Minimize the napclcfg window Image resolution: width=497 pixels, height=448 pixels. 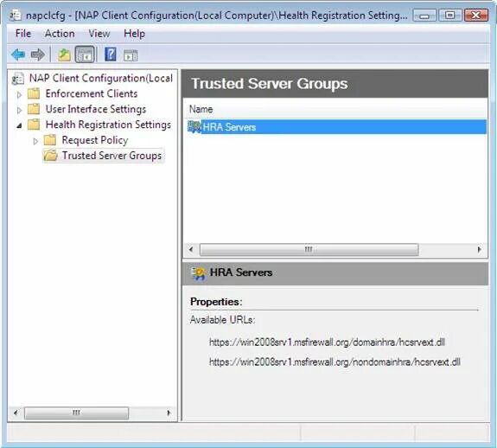pyautogui.click(x=424, y=16)
